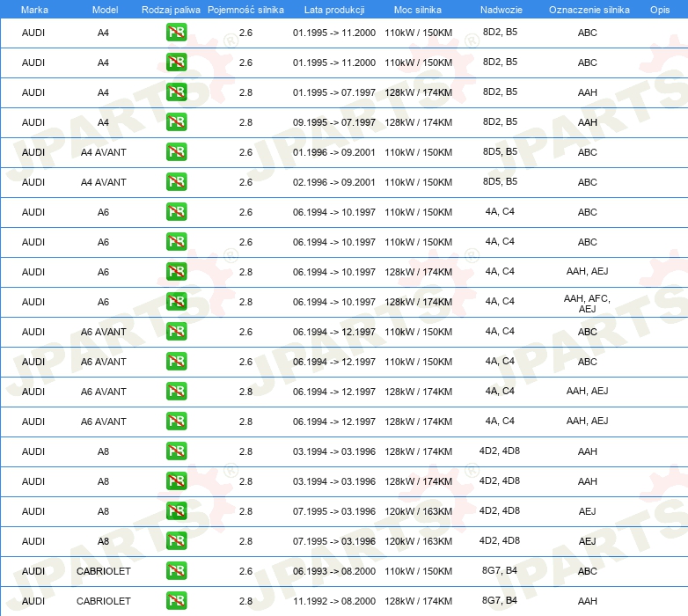Click 'ABC' engine code in the CABRIOLET row

coord(587,571)
